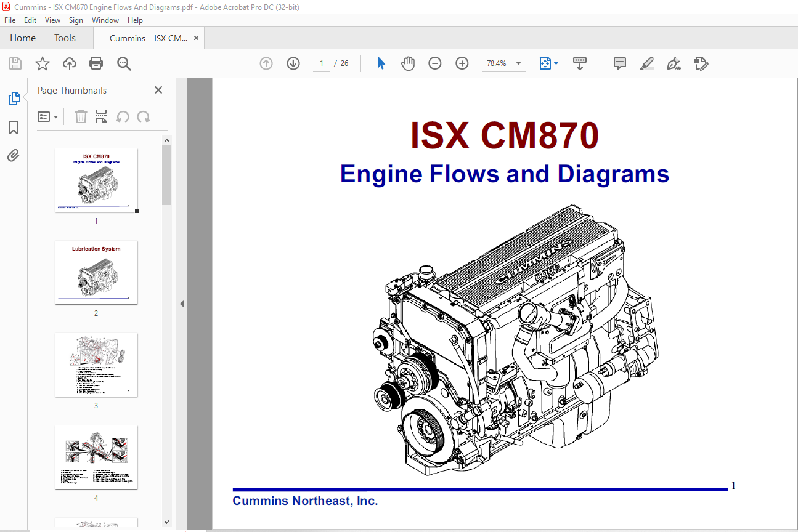
Task: Collapse the navigation pane arrow
Action: coord(182,304)
